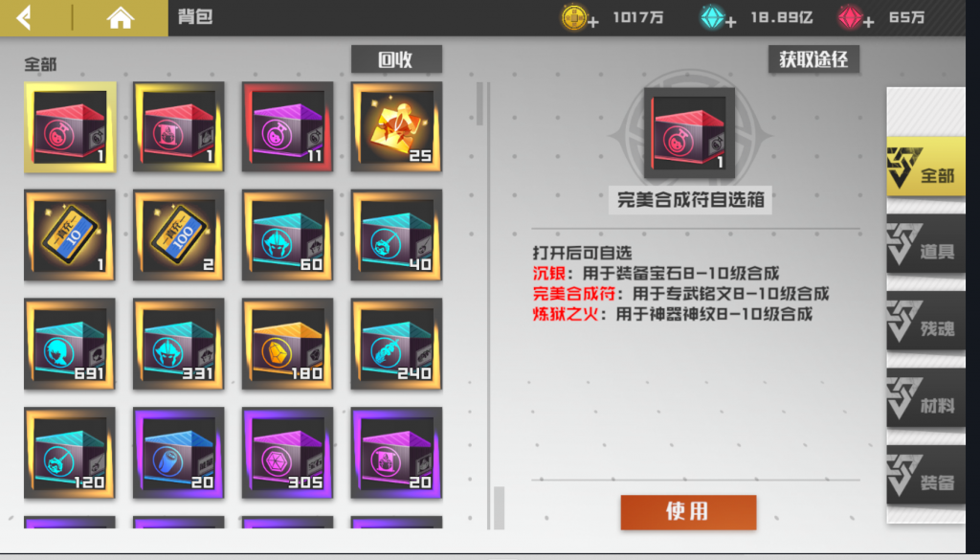Switch to the 道具 tab

(x=925, y=244)
